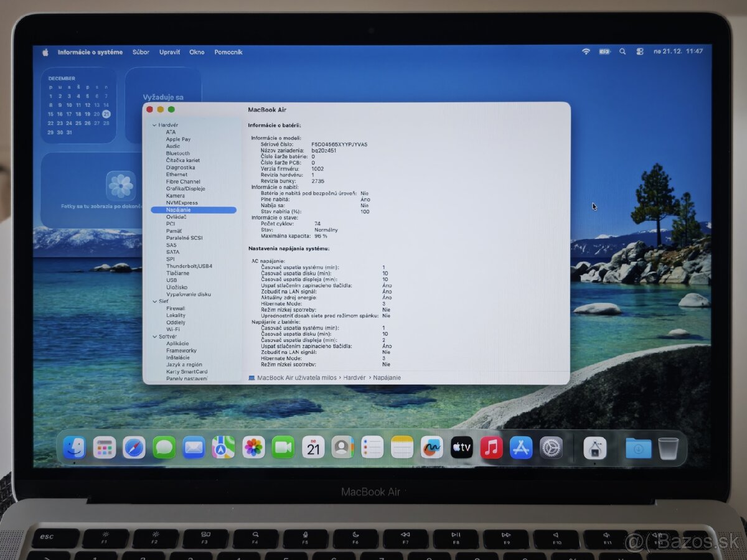Launch the Music app from the Dock
Viewport: 747px width, 560px height.
tap(492, 447)
